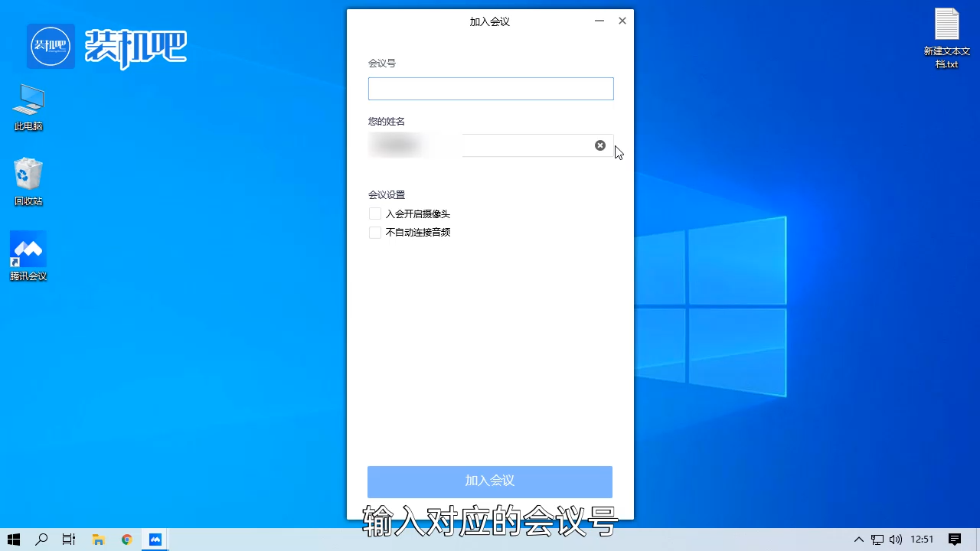Click the volume icon in the system tray

pyautogui.click(x=895, y=540)
